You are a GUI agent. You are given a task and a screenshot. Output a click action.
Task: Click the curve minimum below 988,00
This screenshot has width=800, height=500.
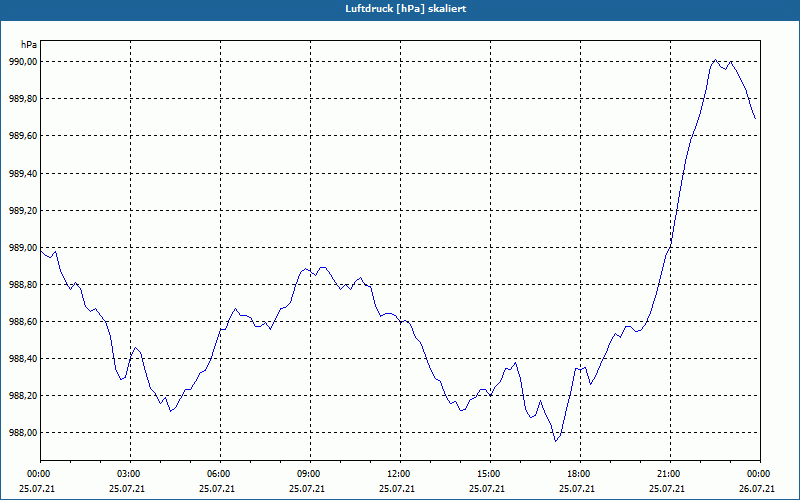(556, 441)
